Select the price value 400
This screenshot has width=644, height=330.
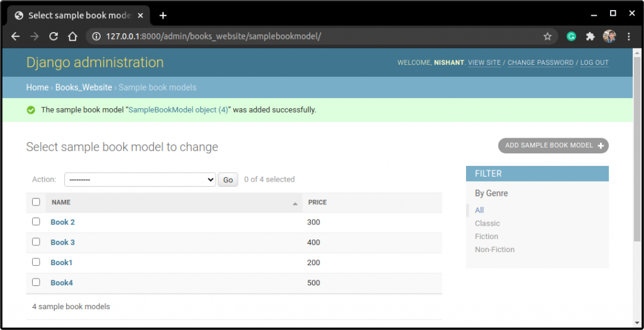313,243
